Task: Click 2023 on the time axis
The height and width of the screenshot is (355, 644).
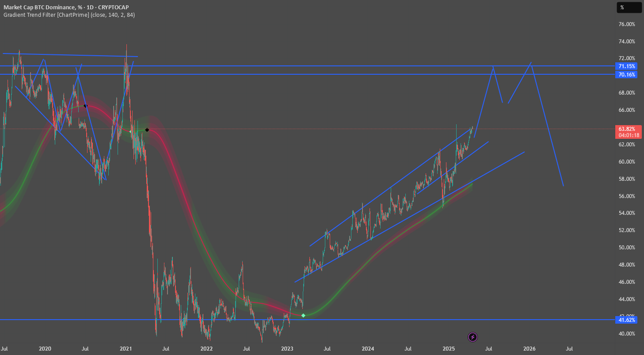Action: (287, 349)
